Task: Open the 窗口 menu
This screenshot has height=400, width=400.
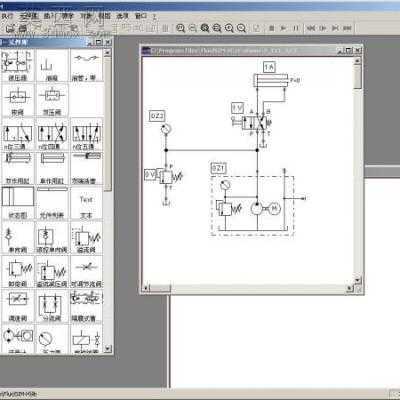Action: point(141,16)
